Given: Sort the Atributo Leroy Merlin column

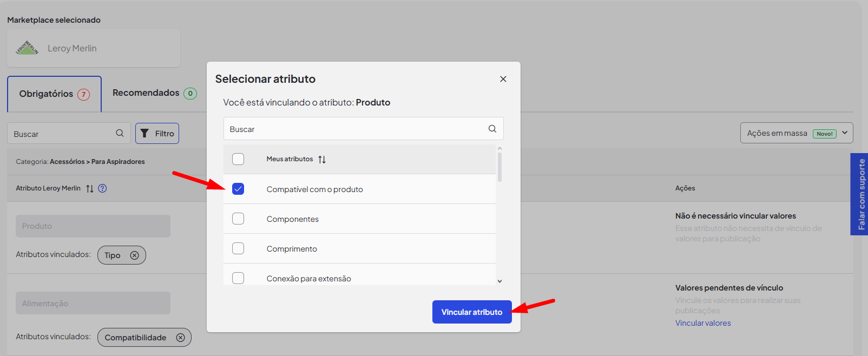Looking at the screenshot, I should coord(90,188).
